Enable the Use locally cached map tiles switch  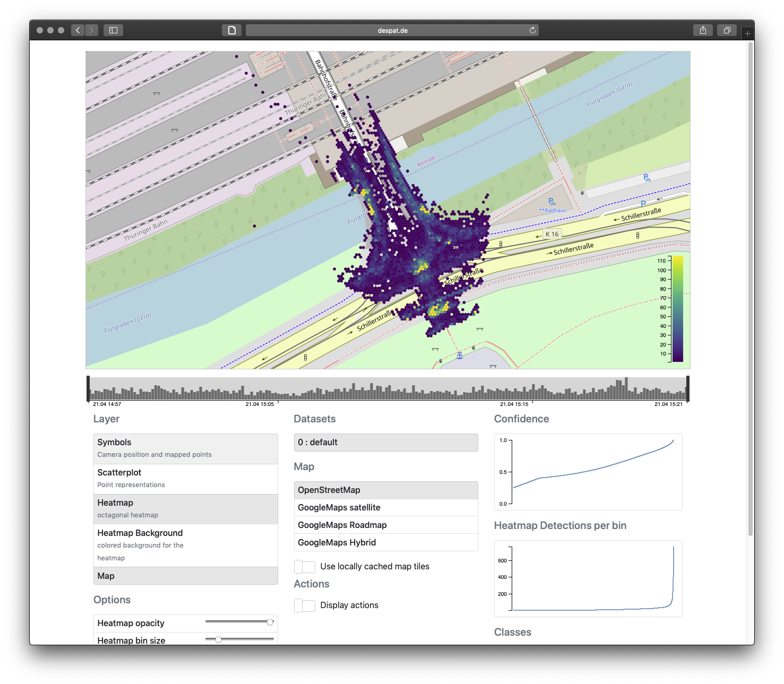(x=305, y=566)
